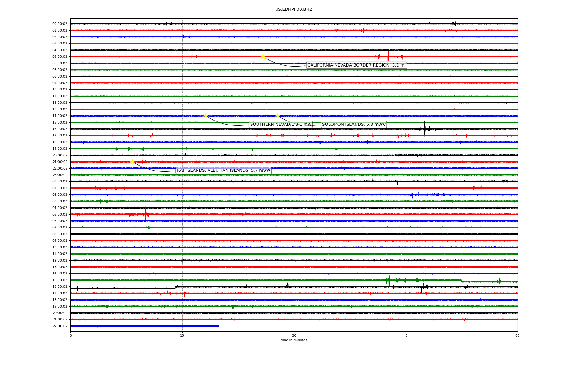Click the RAT ISLANDS, ALEUTIAN ISLANDS label
Viewport: 588px width, 368px height.
pos(224,170)
